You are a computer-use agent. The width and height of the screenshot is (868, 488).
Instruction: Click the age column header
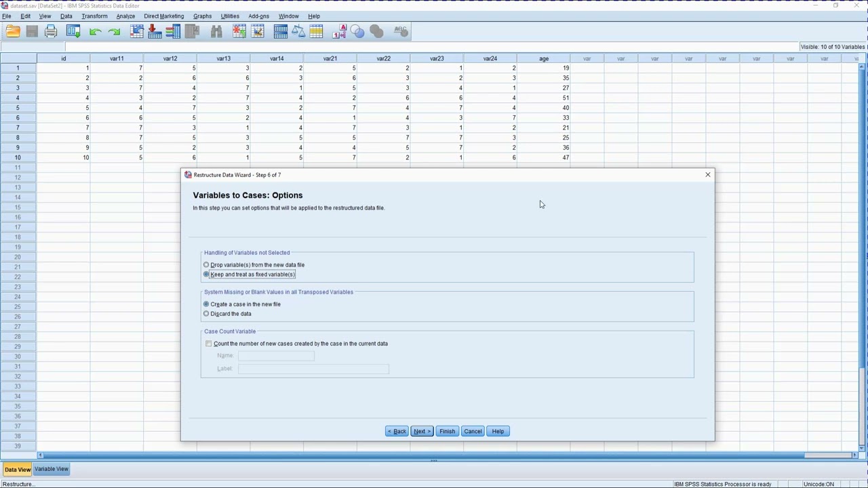click(x=544, y=58)
